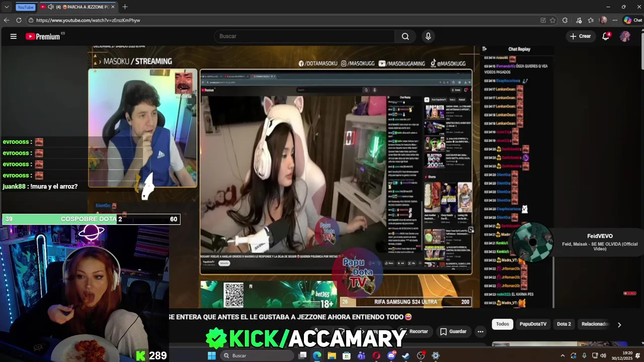Show hidden system tray icons chevron
This screenshot has height=362, width=644.
coord(562,355)
